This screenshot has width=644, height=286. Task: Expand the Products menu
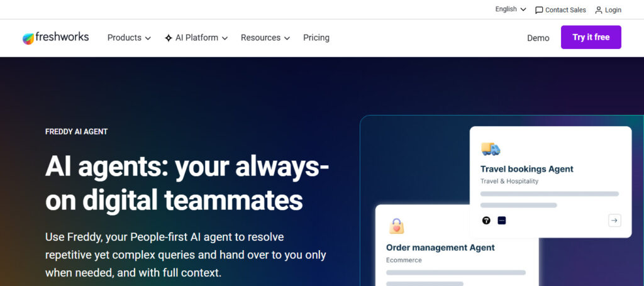(129, 38)
